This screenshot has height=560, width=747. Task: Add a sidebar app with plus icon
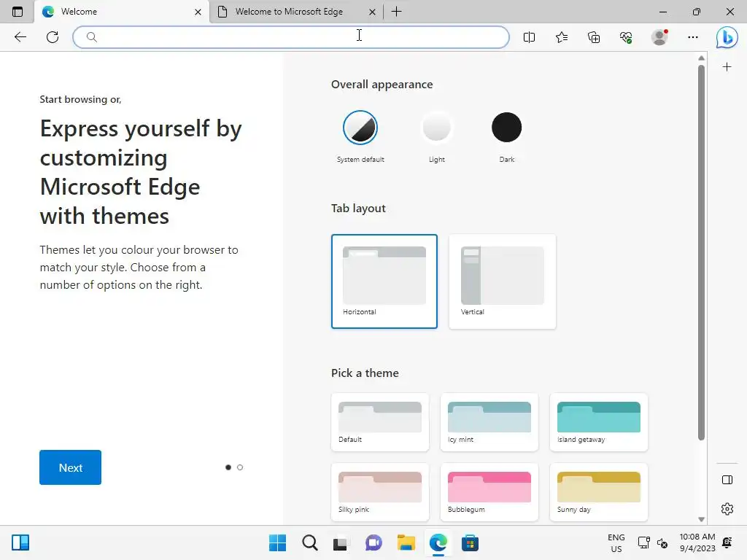click(727, 66)
